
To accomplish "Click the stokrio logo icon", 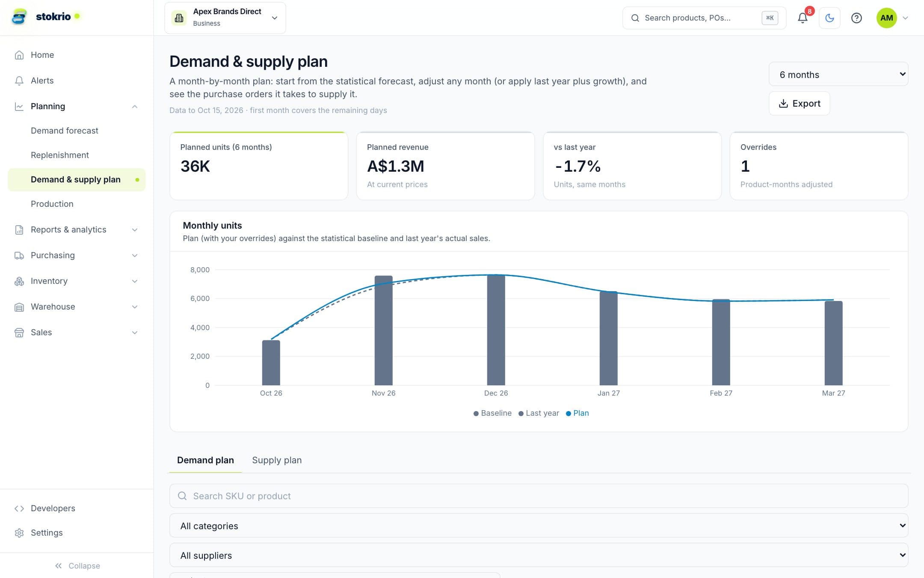I will coord(19,17).
